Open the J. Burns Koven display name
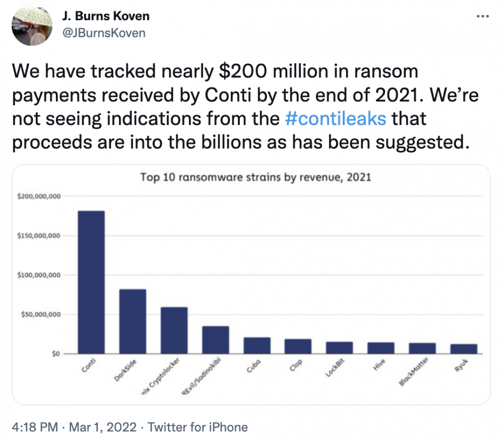 point(106,16)
